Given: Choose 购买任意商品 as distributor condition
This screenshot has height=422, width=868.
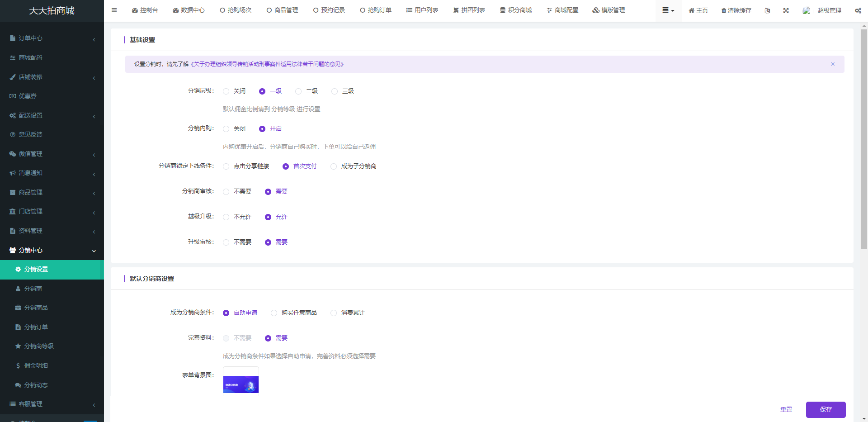Looking at the screenshot, I should pyautogui.click(x=274, y=313).
